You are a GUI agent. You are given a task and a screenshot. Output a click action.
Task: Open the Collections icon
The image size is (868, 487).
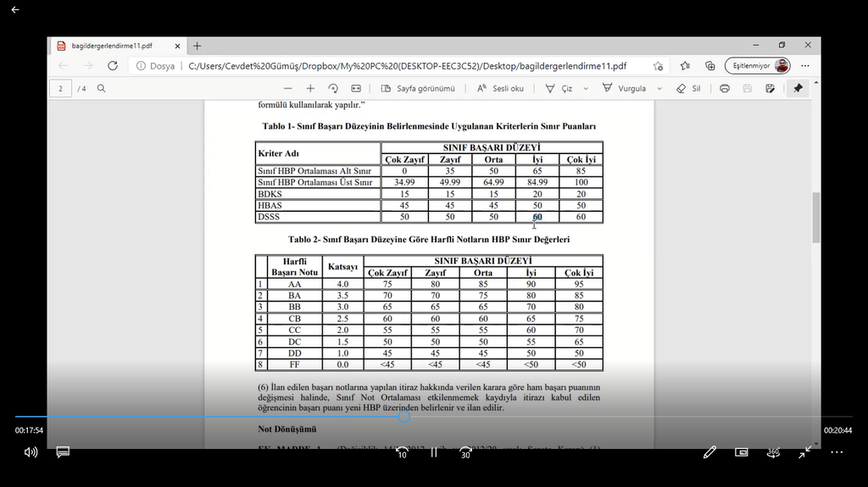pos(710,66)
